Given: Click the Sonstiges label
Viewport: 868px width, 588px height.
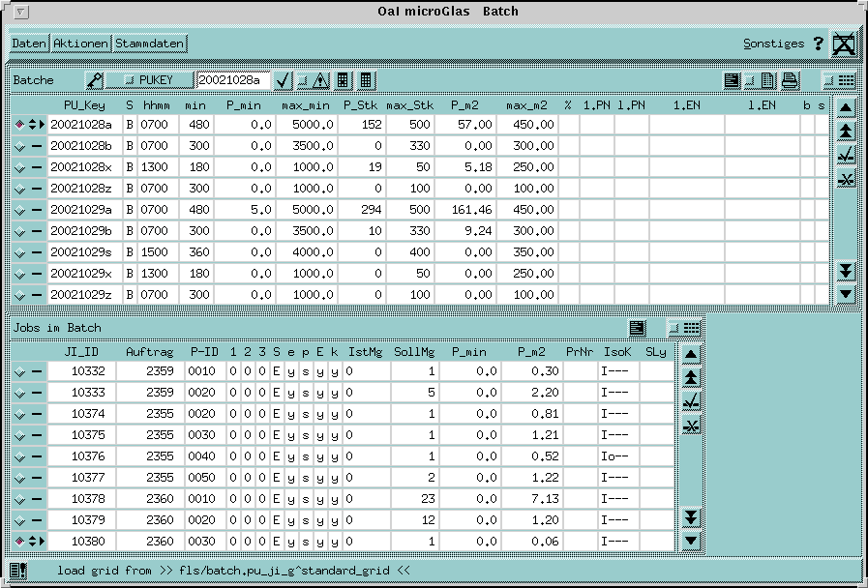Looking at the screenshot, I should point(773,44).
